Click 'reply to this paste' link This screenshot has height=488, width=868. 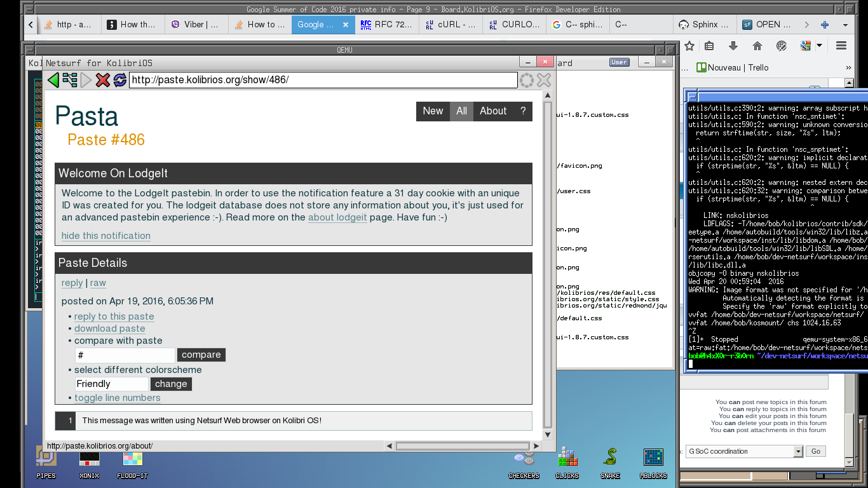114,316
